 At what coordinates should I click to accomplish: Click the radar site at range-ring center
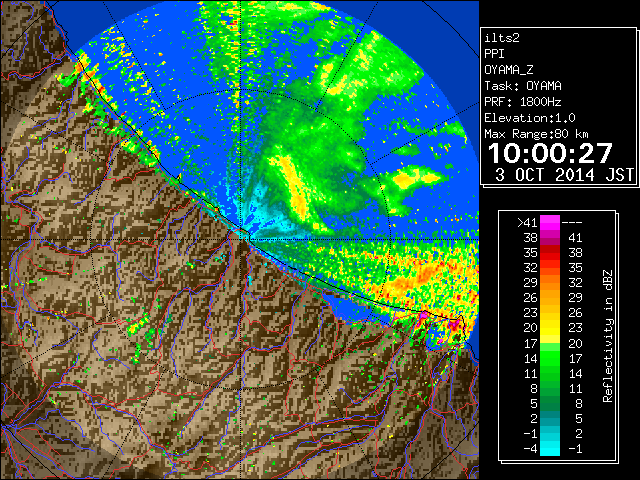tap(241, 239)
